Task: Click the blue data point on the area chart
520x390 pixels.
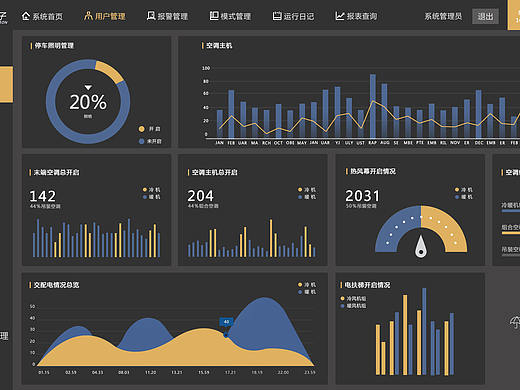Action: 226,335
